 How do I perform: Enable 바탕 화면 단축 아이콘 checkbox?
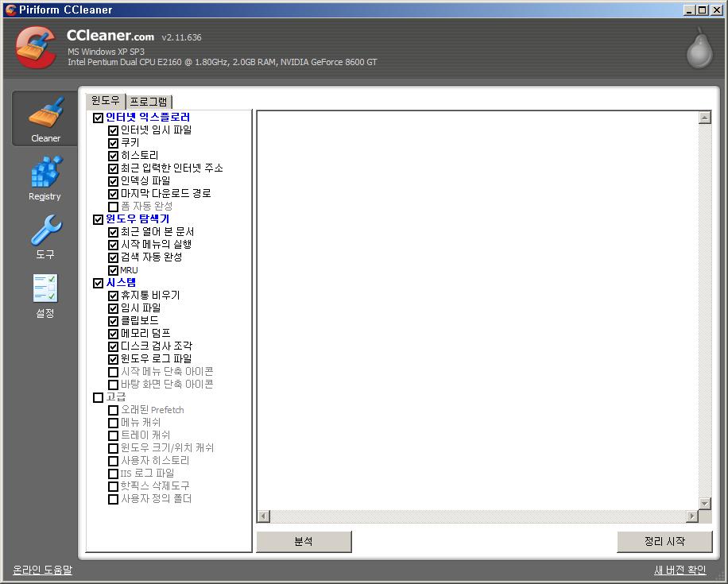click(113, 385)
